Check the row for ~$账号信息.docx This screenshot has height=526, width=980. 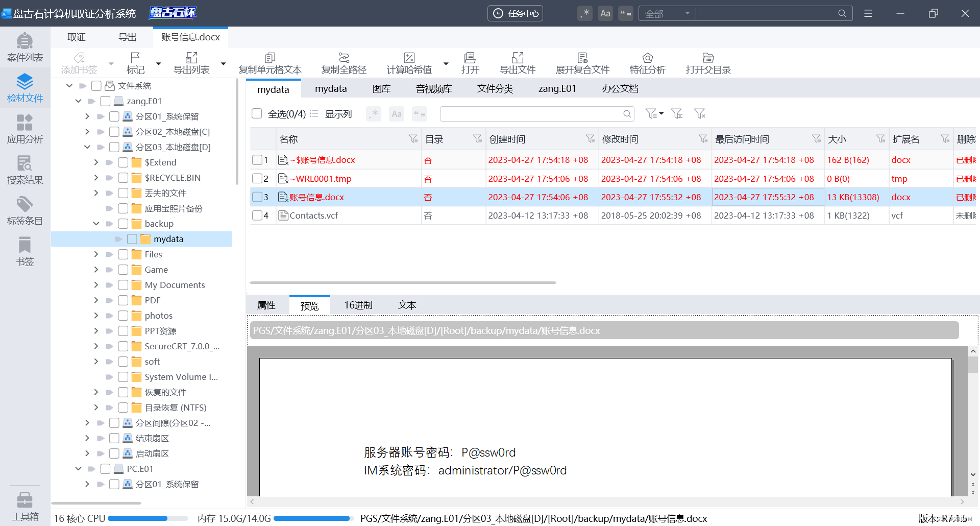point(257,160)
